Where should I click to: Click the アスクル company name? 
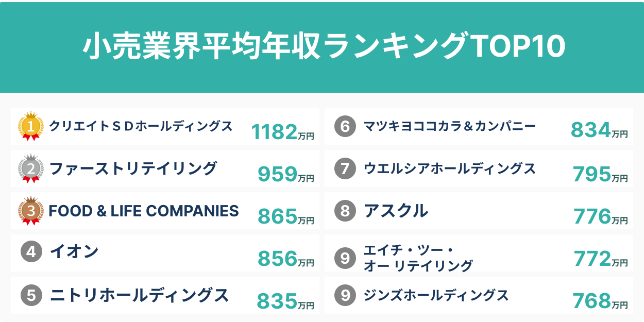(x=396, y=211)
